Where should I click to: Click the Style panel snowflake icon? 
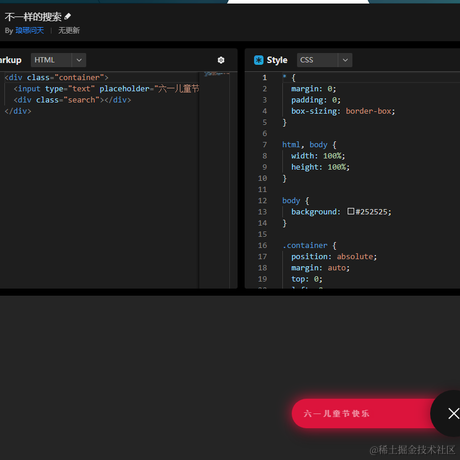coord(259,60)
